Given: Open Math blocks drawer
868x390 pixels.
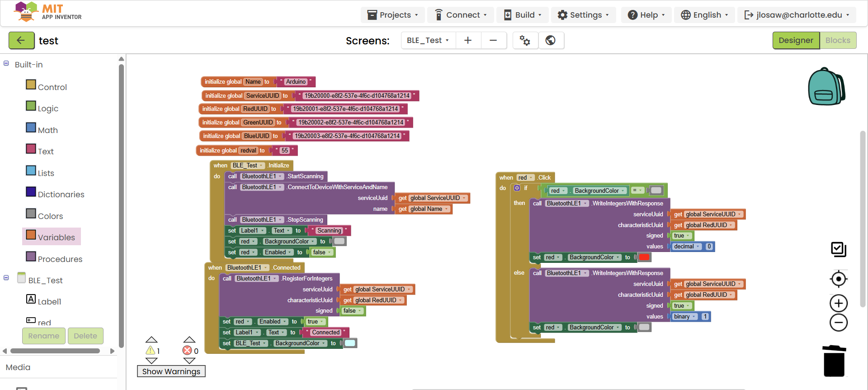Looking at the screenshot, I should [42, 130].
